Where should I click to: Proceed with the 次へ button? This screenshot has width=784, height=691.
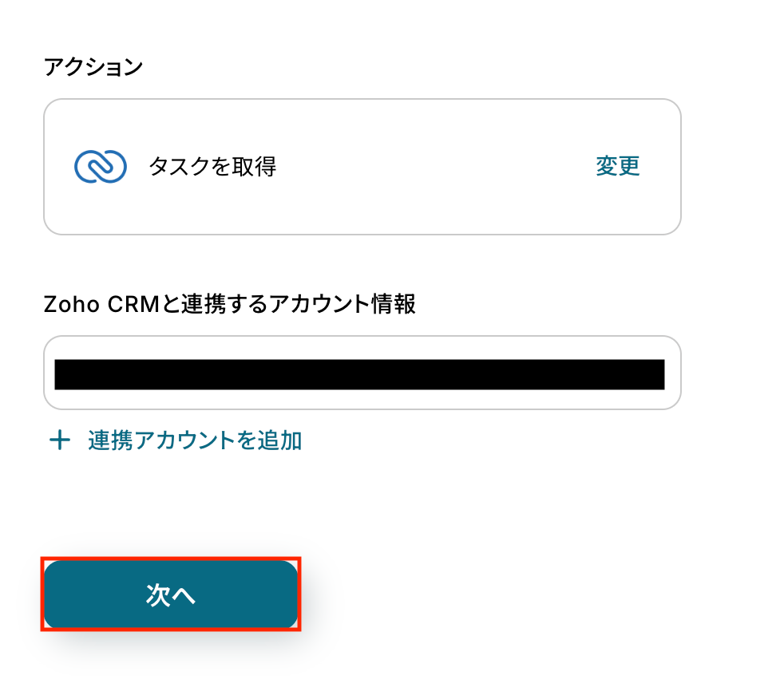171,594
